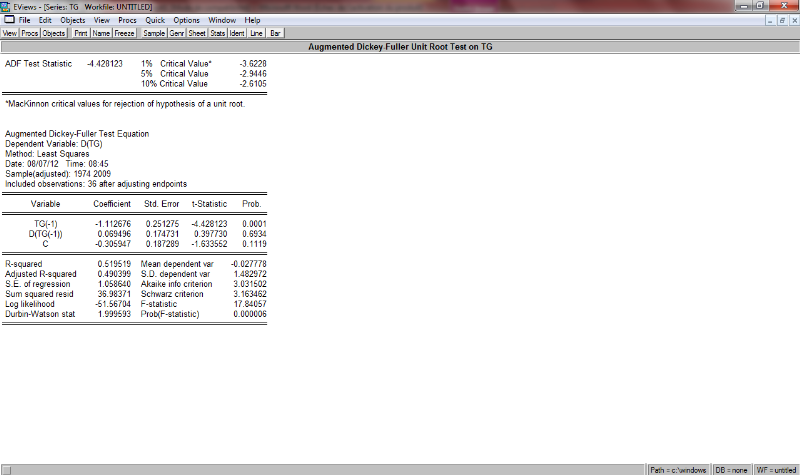Freeze the output with Freeze button
This screenshot has width=800, height=475.
pos(124,33)
